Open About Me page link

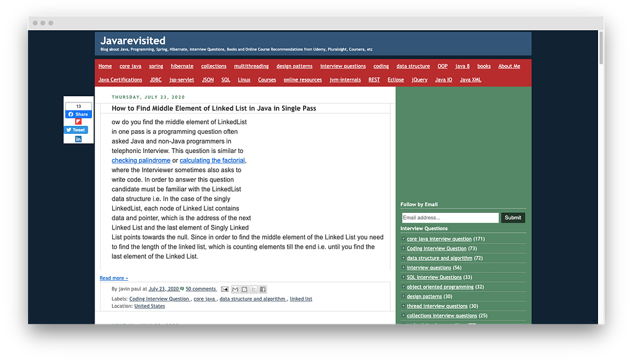click(509, 66)
